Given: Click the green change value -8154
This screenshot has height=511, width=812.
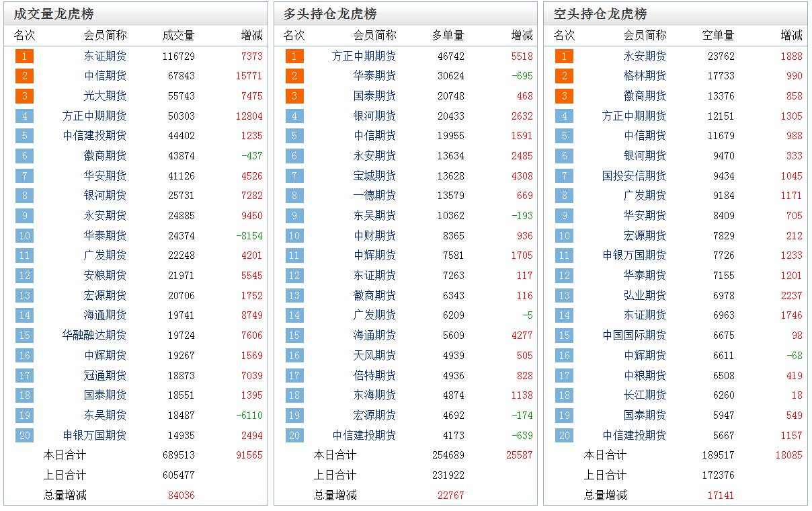Looking at the screenshot, I should (x=249, y=236).
